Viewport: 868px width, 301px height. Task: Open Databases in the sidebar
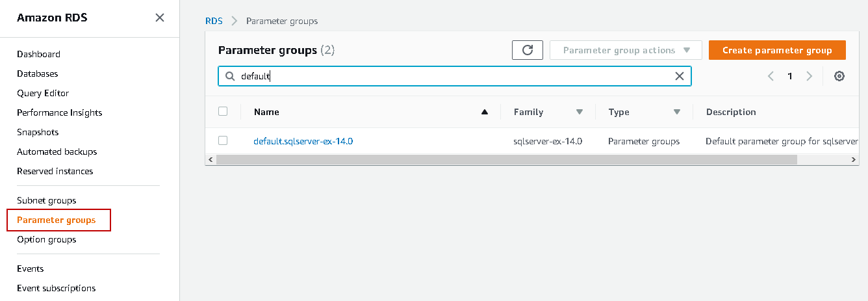[x=38, y=73]
